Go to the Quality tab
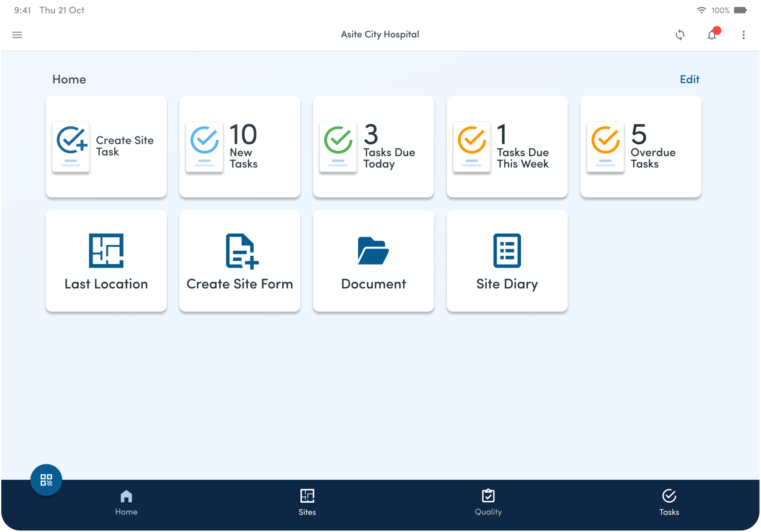The image size is (761, 532). tap(488, 502)
